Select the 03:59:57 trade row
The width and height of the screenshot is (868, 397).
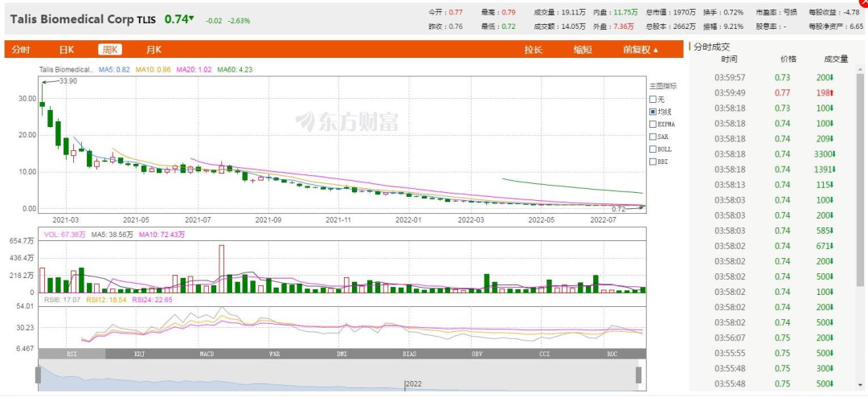pos(773,77)
